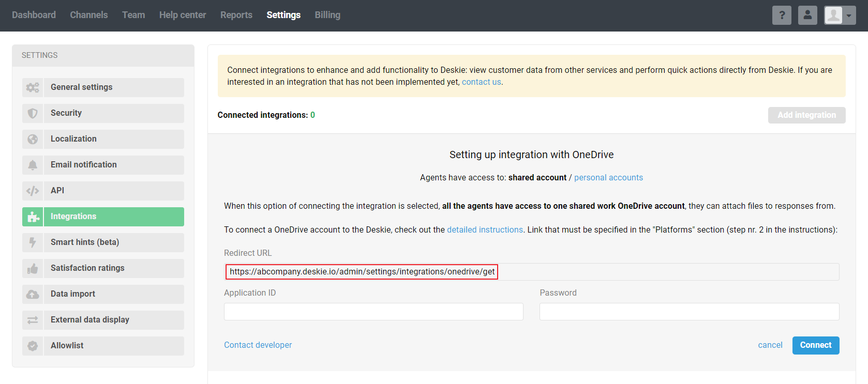Click the Integrations puzzle piece icon

click(x=33, y=217)
